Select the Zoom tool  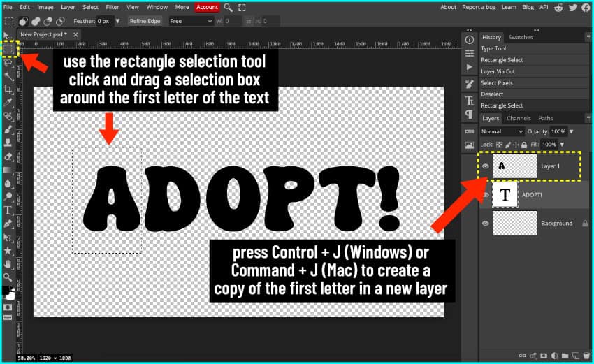coord(8,277)
